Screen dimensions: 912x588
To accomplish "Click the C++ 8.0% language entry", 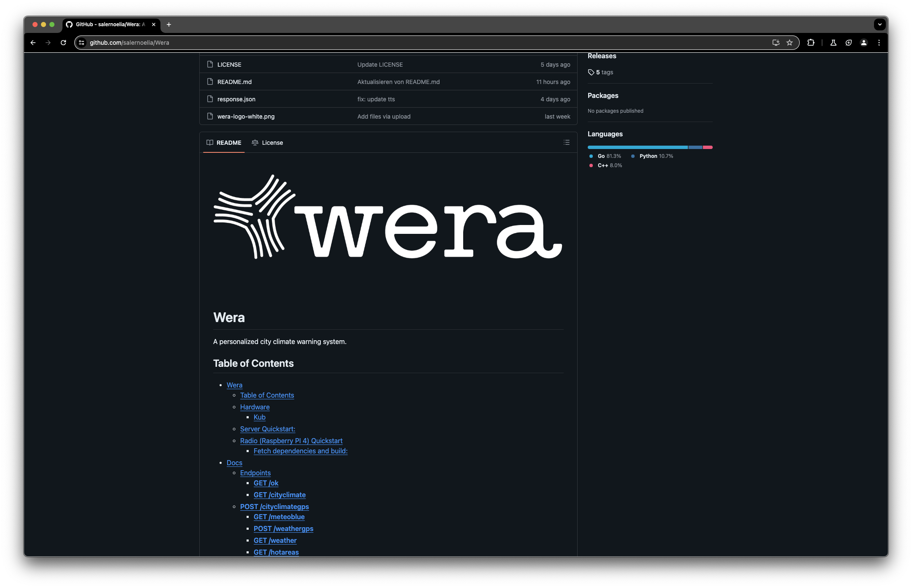I will coord(606,165).
